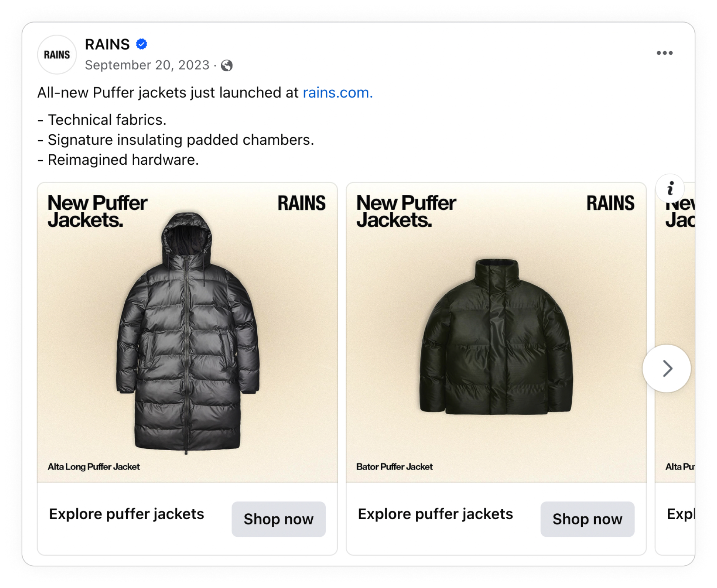The height and width of the screenshot is (588, 717).
Task: Advance the carousel with the right arrow
Action: tap(667, 368)
